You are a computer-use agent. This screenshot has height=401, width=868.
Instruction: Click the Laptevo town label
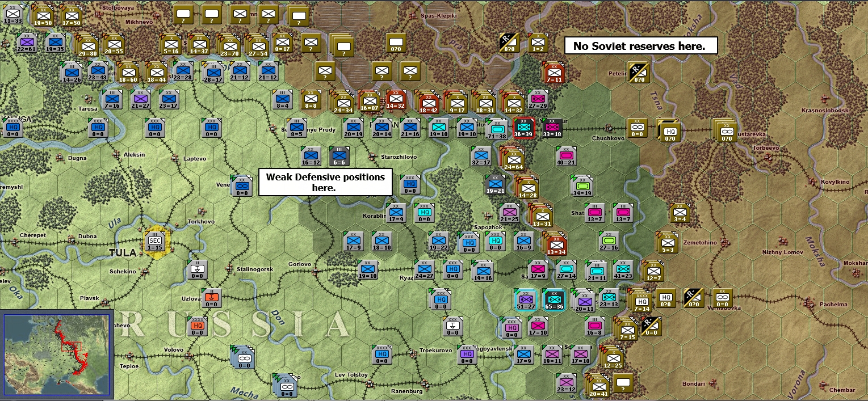click(x=195, y=159)
